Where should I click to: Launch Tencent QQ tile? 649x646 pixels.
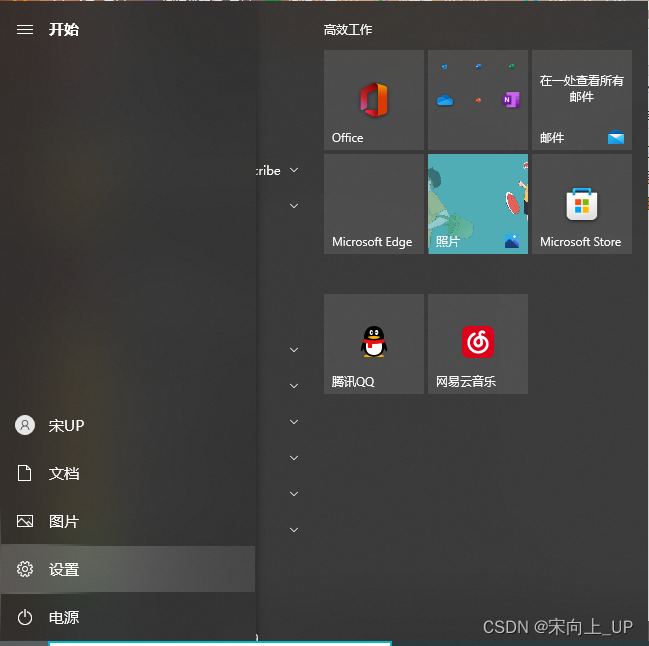click(x=374, y=343)
